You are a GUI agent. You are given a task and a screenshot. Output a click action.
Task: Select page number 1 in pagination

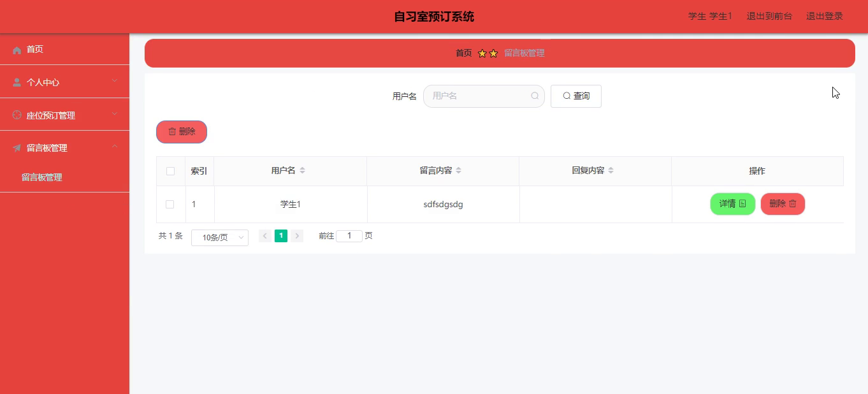point(281,236)
